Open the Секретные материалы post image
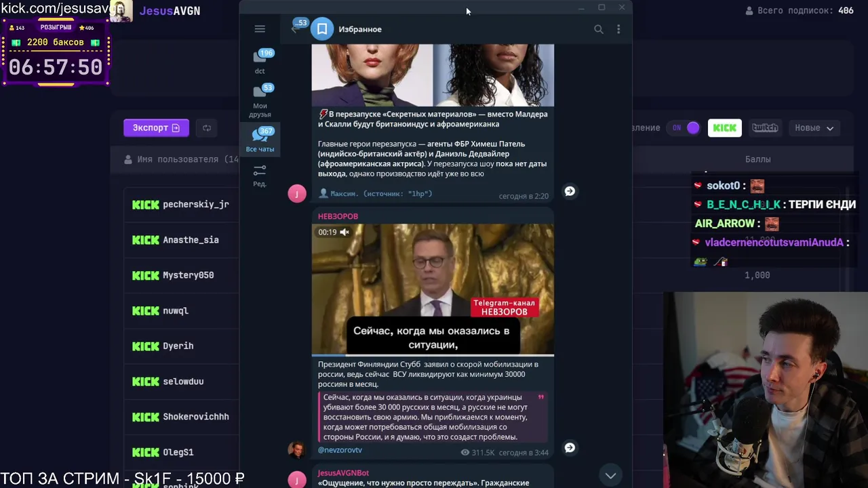Screen dimensions: 868x488 click(x=433, y=75)
